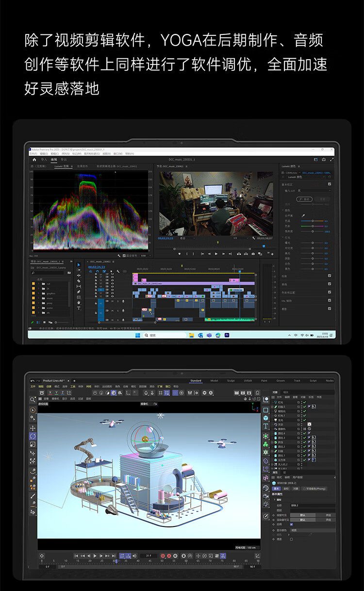Click the 02;25;22 timecode in Premiere timeline

97,267
